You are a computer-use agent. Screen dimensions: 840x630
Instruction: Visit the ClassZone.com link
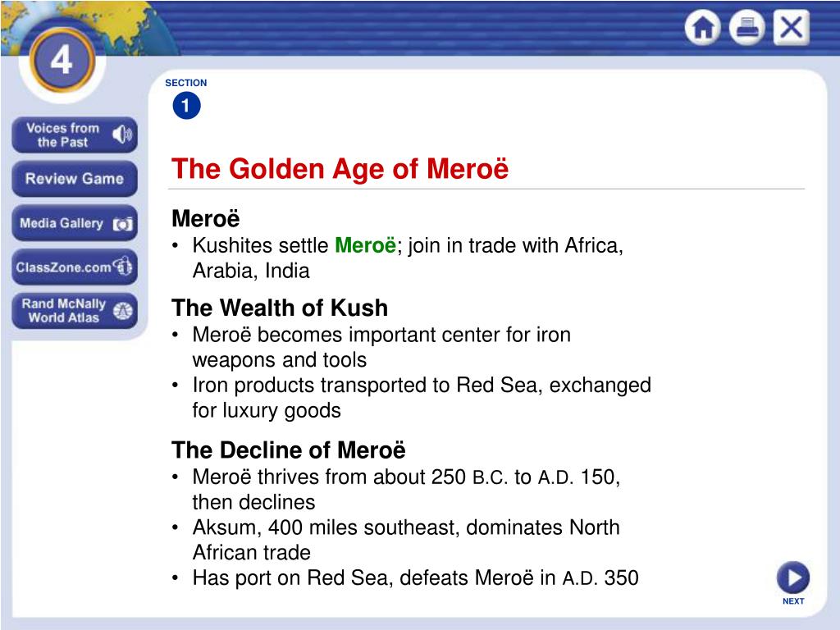[x=75, y=267]
